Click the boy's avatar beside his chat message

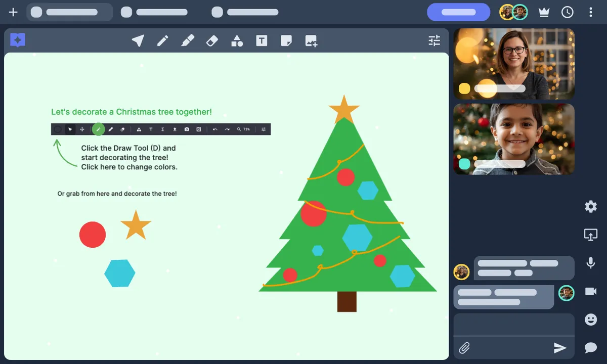point(567,293)
